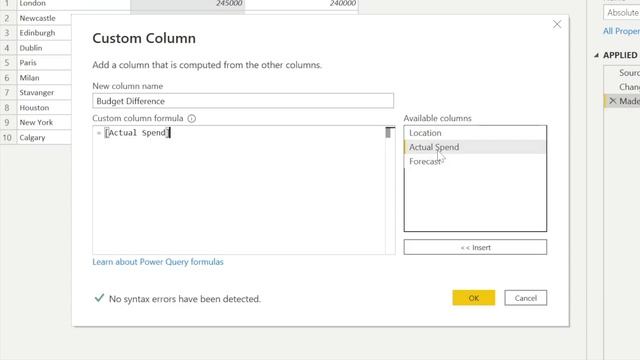The image size is (640, 360).
Task: Select Location in Available columns
Action: tap(475, 133)
